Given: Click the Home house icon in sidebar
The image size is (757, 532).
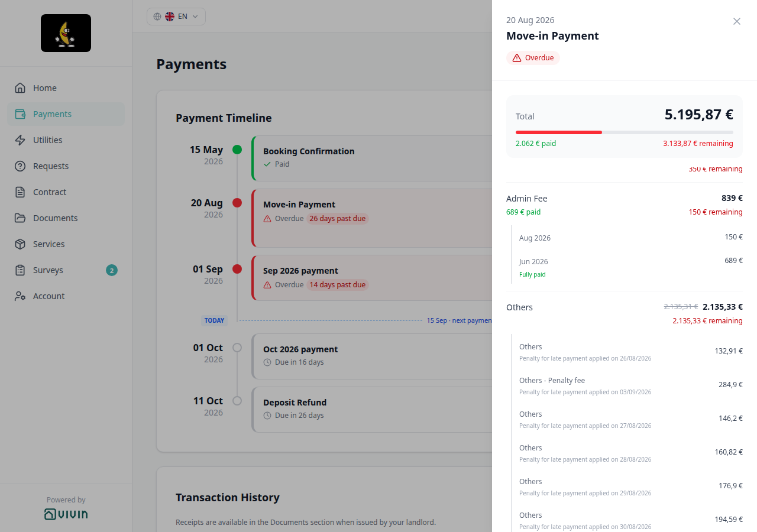Looking at the screenshot, I should click(x=20, y=88).
